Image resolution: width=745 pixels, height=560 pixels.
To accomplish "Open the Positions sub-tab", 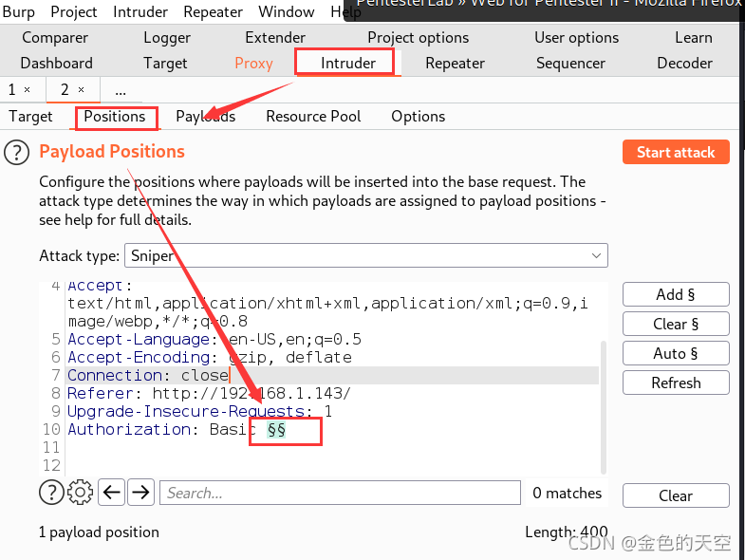I will tap(115, 117).
